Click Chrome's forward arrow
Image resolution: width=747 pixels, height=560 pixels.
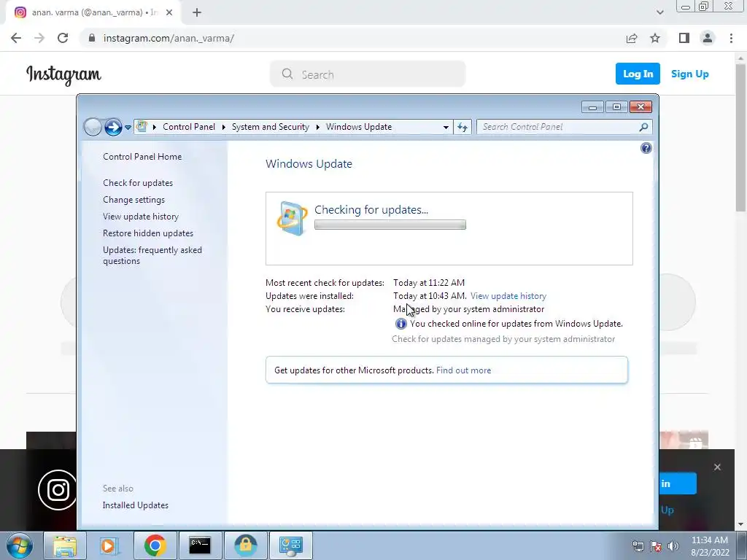[x=39, y=38]
